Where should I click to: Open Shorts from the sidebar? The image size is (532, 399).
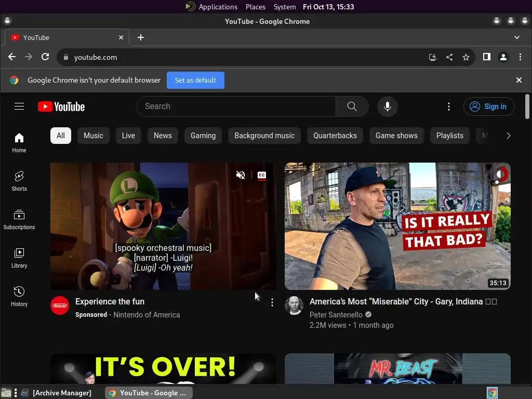click(19, 181)
